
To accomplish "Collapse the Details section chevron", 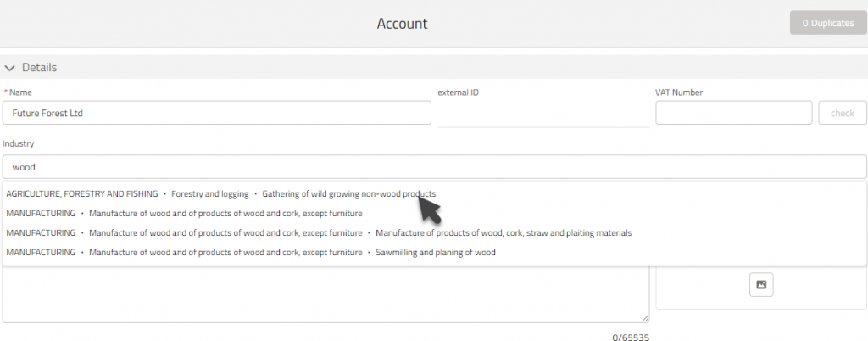I will (x=10, y=68).
